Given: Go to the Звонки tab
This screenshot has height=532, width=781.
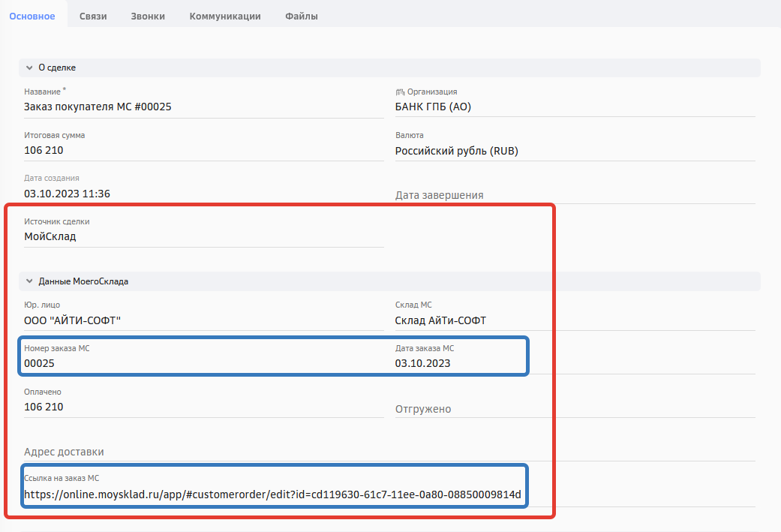Looking at the screenshot, I should [x=148, y=16].
